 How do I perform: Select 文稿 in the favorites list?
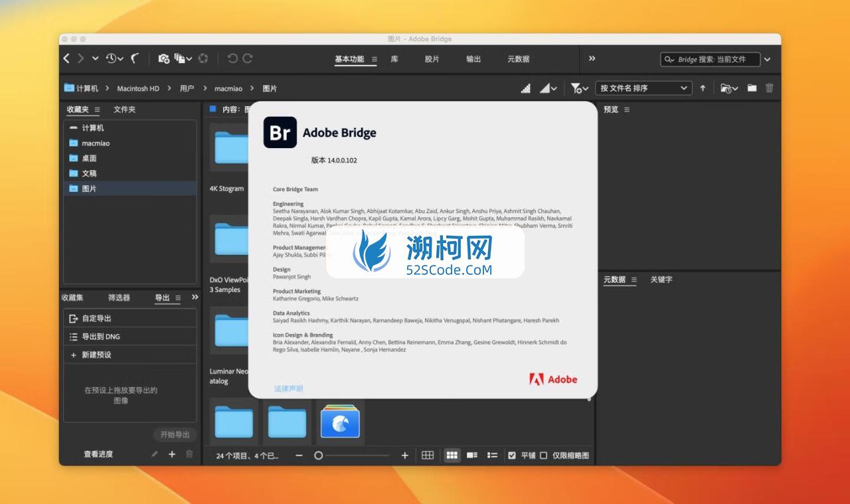click(130, 173)
